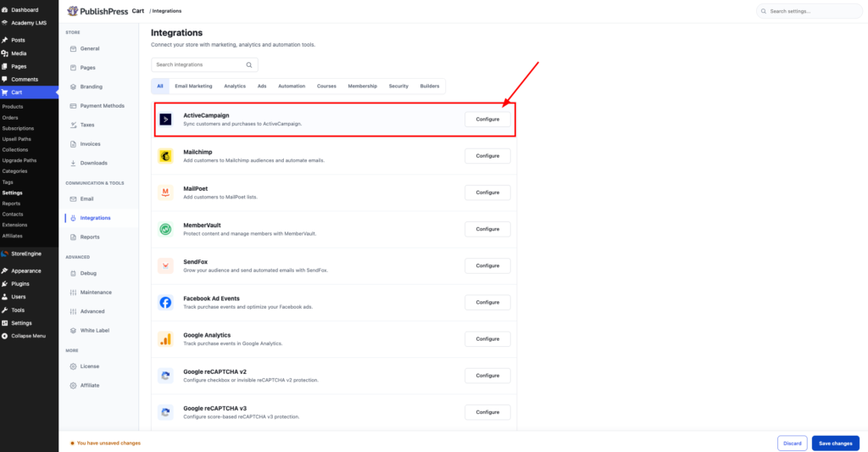The height and width of the screenshot is (452, 868).
Task: Configure the Facebook Ad Events integration
Action: [x=487, y=302]
